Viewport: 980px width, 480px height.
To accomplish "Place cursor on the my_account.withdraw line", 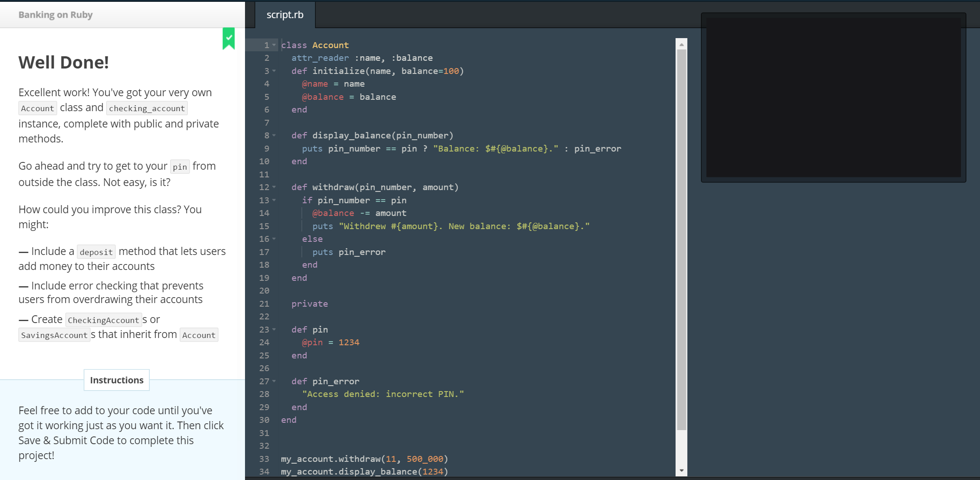I will [364, 459].
